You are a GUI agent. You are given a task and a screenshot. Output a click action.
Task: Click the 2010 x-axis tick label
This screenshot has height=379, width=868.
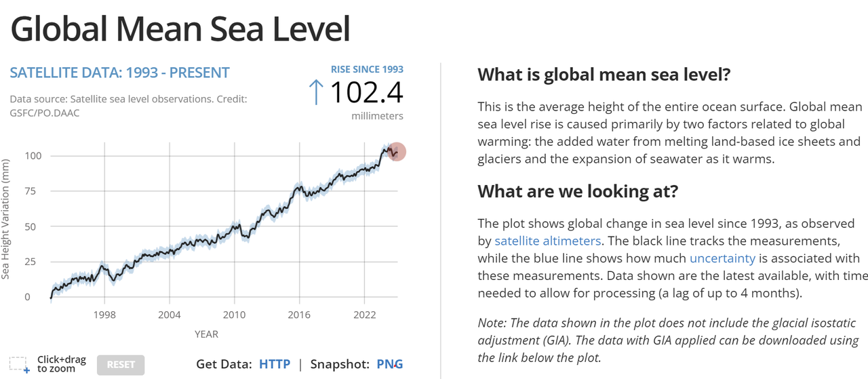click(234, 315)
